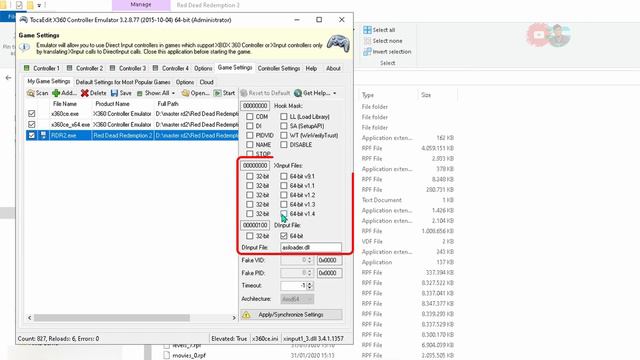Click the warning icon on Apply/Synchronize Settings
This screenshot has width=640, height=360.
point(246,315)
